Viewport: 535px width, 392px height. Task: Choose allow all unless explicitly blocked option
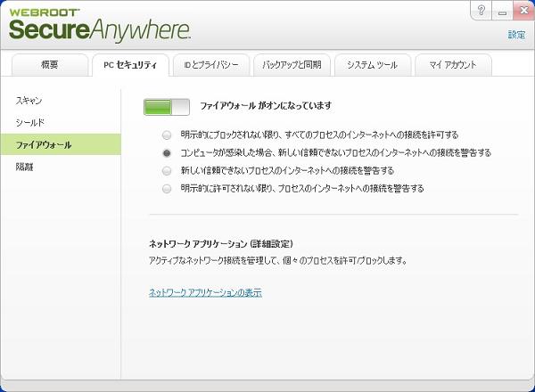point(167,135)
